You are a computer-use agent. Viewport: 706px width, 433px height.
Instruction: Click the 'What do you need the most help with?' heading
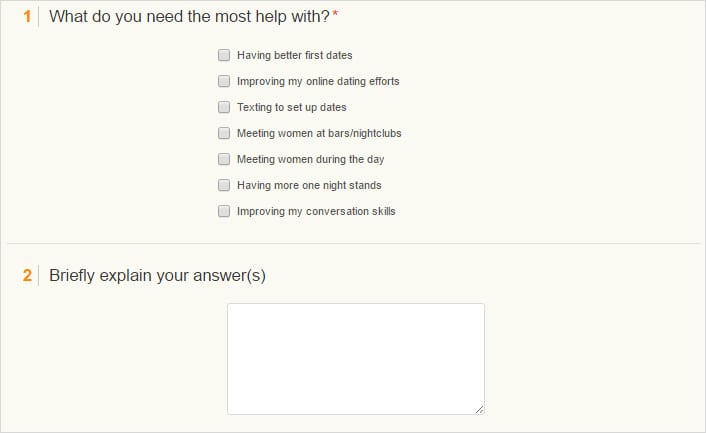click(190, 17)
